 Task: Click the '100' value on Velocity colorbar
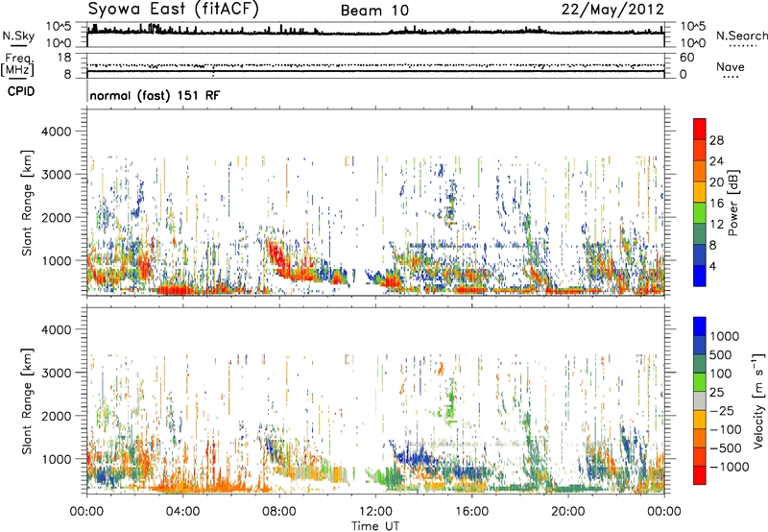721,374
